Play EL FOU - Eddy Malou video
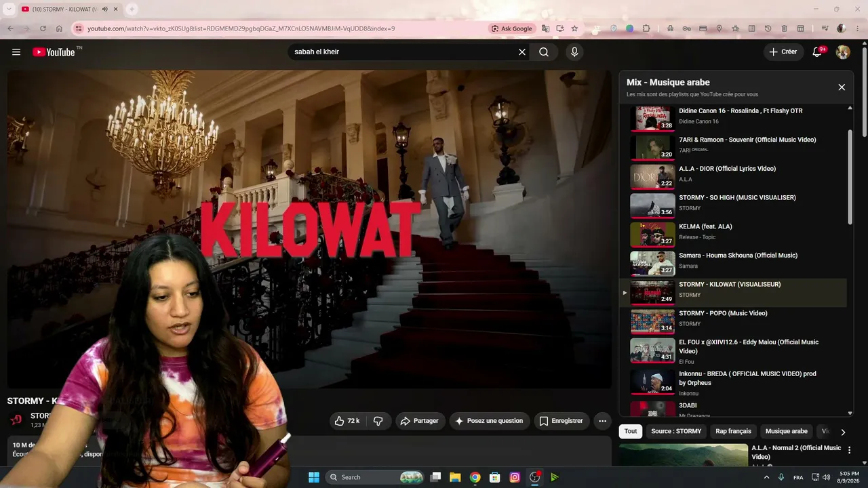 [x=732, y=351]
